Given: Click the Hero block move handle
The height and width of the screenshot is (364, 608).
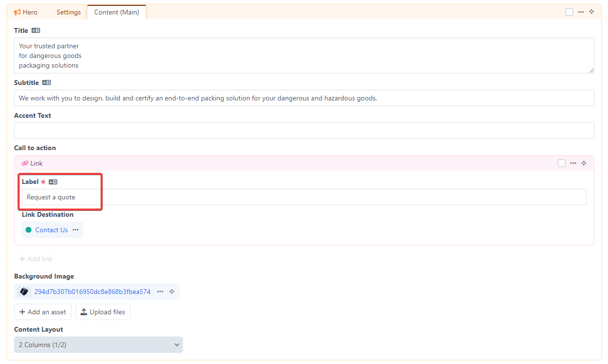Looking at the screenshot, I should (592, 12).
